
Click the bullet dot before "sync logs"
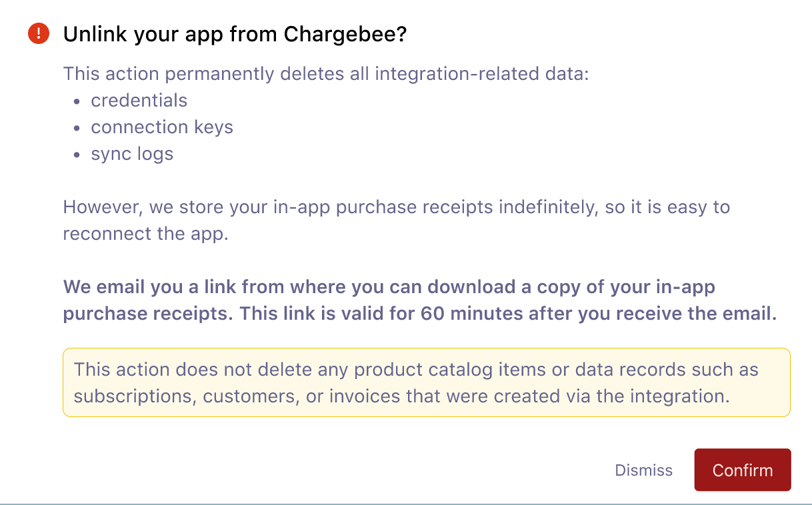pos(77,155)
